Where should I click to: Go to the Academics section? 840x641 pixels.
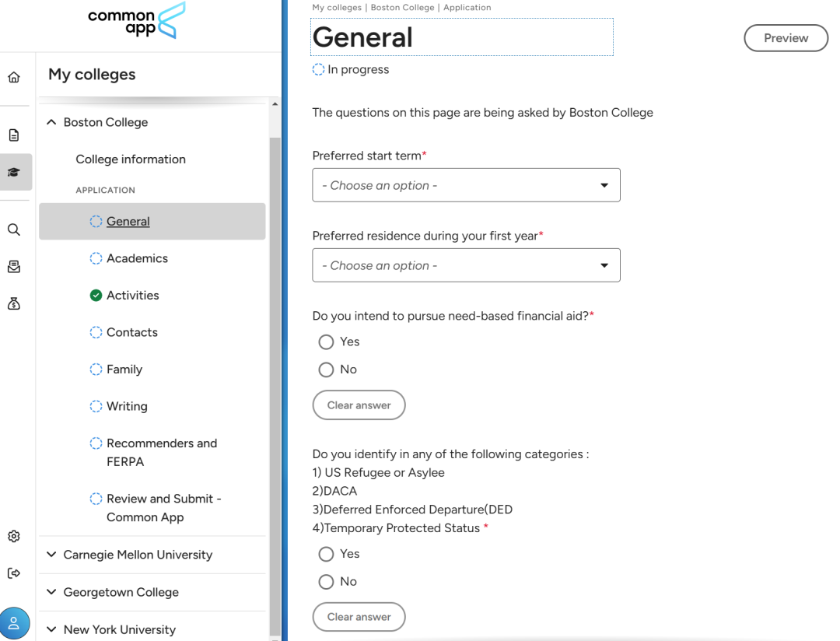pos(137,258)
